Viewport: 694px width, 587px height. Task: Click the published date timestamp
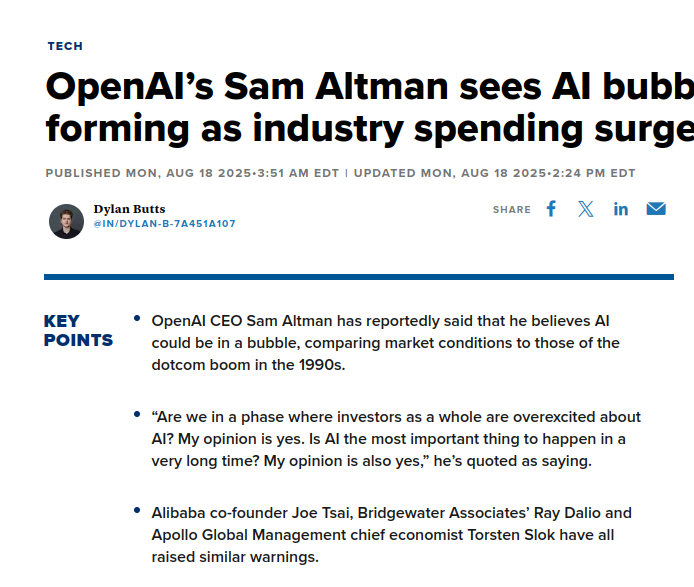[192, 173]
